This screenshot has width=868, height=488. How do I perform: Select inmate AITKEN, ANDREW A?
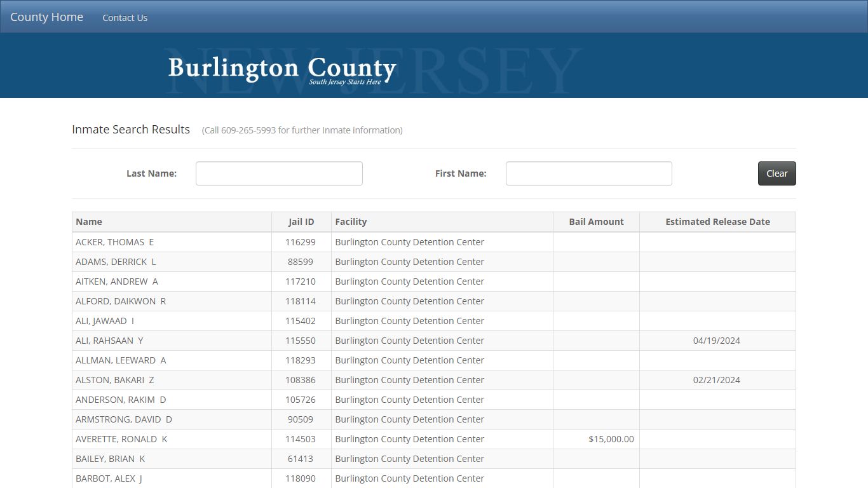tap(117, 281)
